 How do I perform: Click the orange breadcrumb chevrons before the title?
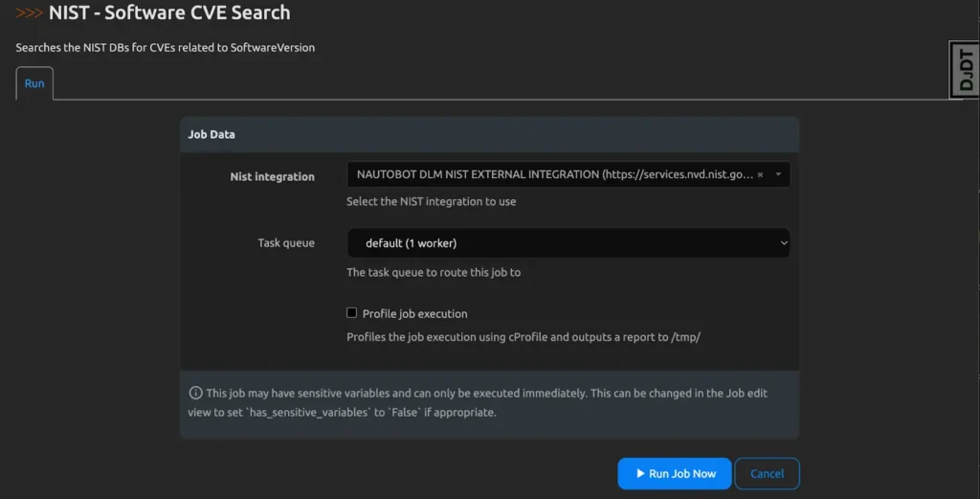[29, 12]
